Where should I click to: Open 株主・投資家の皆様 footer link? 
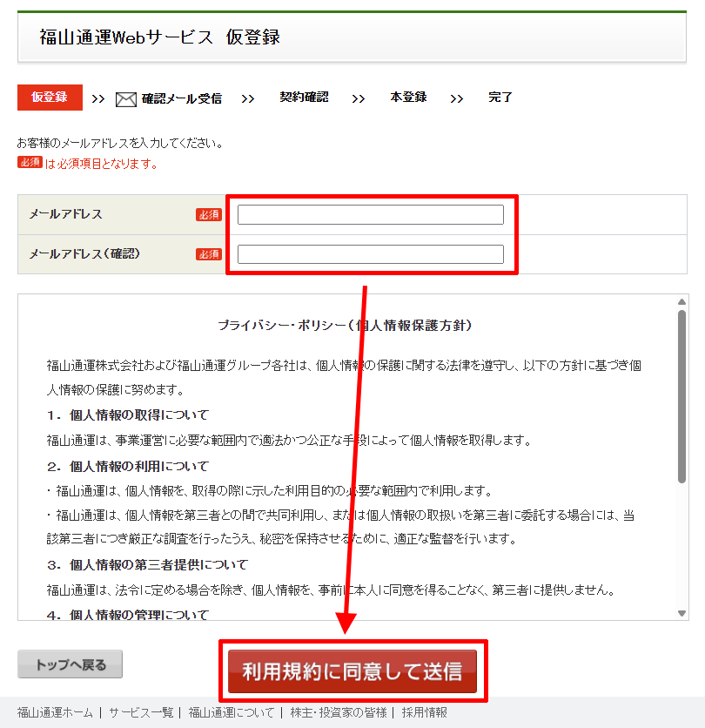(x=339, y=712)
